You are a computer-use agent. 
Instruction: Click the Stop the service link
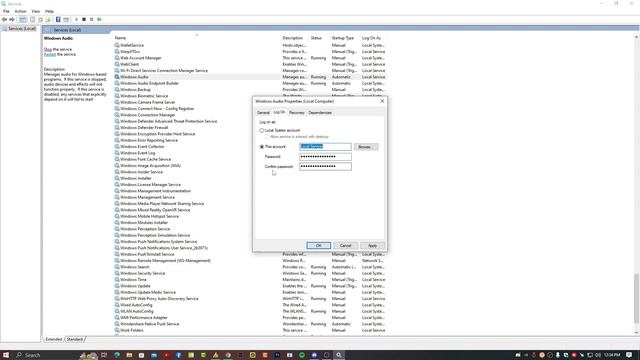[48, 49]
